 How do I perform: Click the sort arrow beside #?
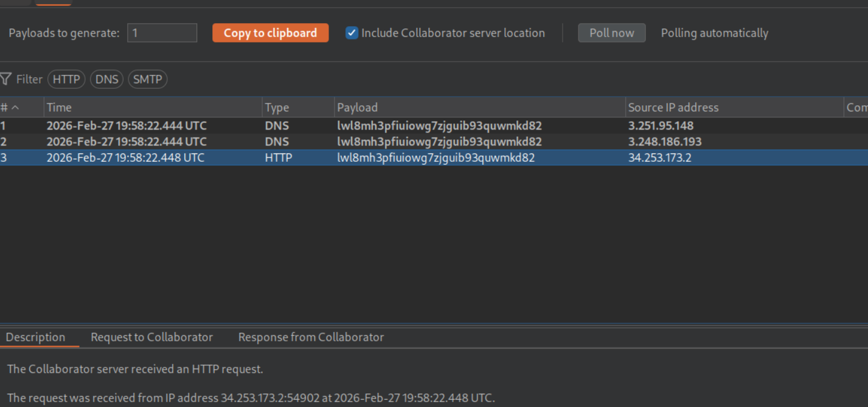coord(15,108)
